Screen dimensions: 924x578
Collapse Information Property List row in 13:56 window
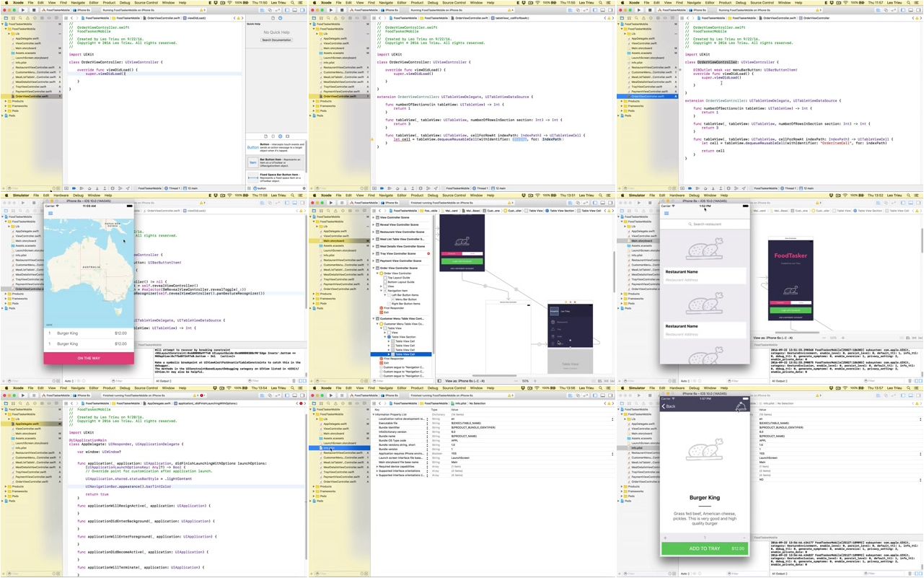(x=374, y=414)
